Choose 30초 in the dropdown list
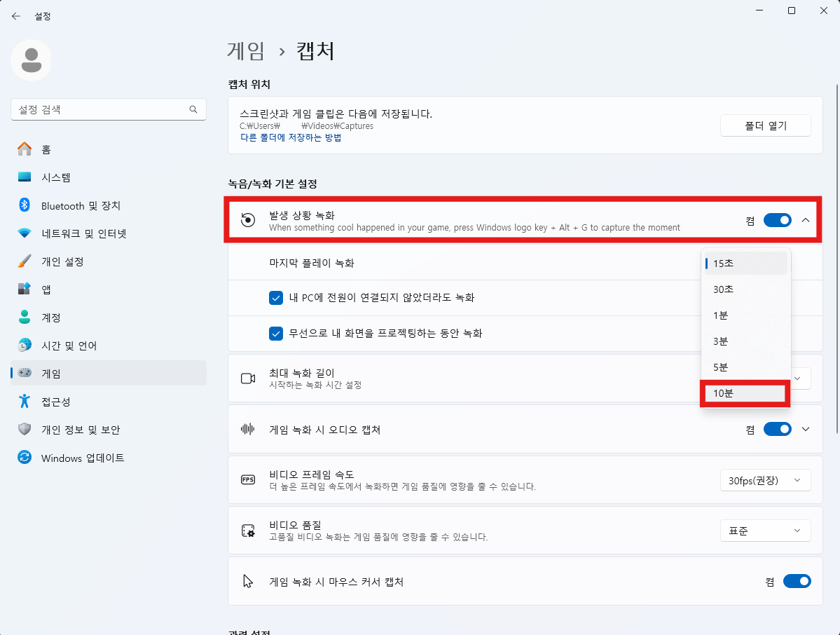840x635 pixels. pyautogui.click(x=745, y=289)
